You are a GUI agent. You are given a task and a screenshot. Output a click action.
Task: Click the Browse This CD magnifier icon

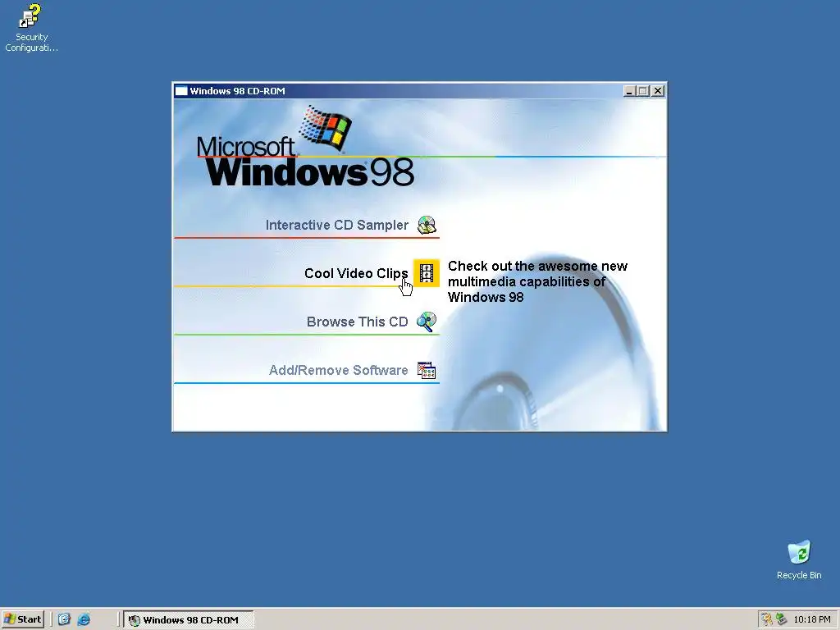point(427,322)
